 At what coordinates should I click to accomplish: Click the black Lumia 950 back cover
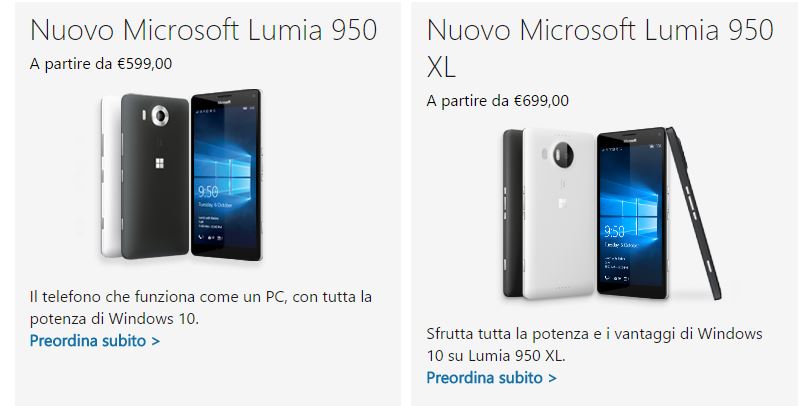[155, 176]
